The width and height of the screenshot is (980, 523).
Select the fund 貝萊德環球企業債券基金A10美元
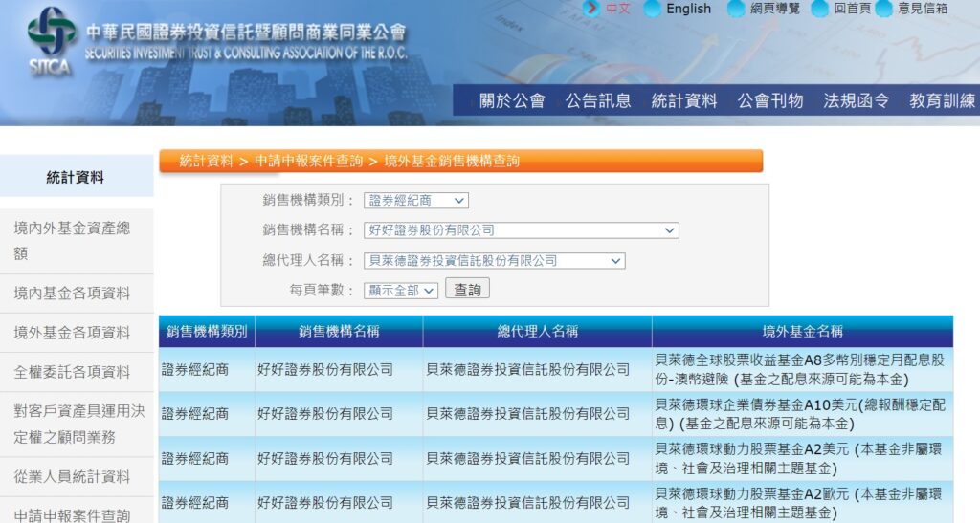pyautogui.click(x=800, y=414)
